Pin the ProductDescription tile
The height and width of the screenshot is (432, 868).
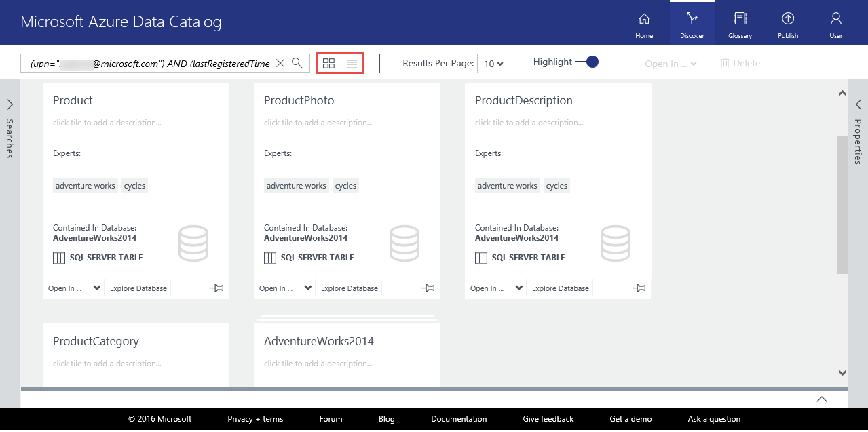coord(639,288)
